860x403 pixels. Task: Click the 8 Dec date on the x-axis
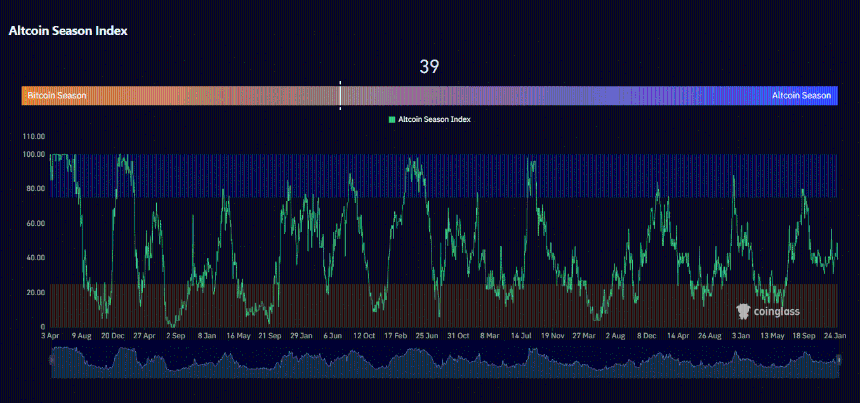pos(645,337)
